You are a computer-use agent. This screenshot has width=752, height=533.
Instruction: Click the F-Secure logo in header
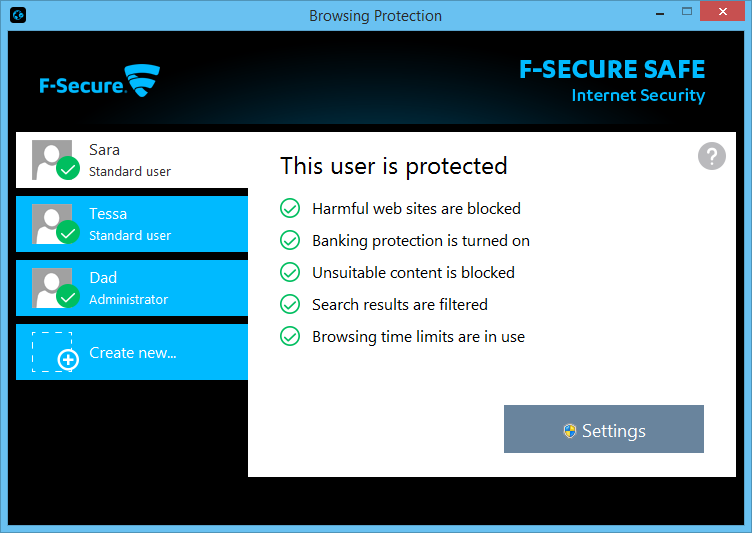tap(99, 83)
